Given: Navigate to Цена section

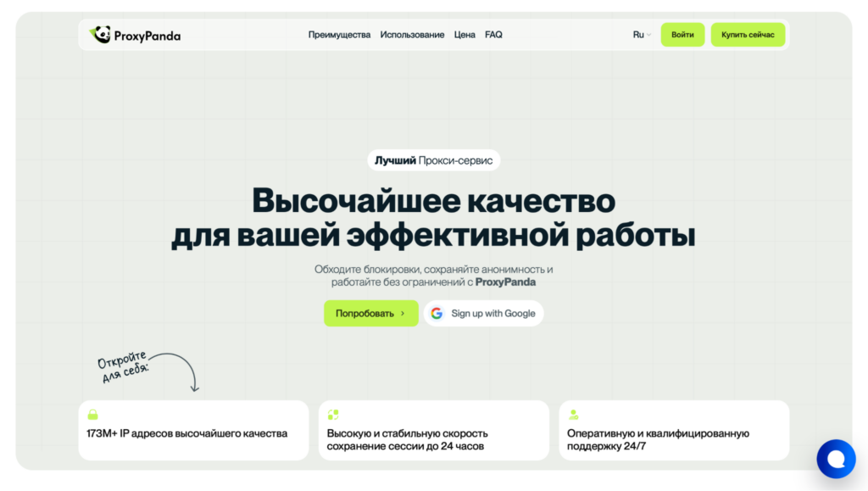Looking at the screenshot, I should point(465,35).
